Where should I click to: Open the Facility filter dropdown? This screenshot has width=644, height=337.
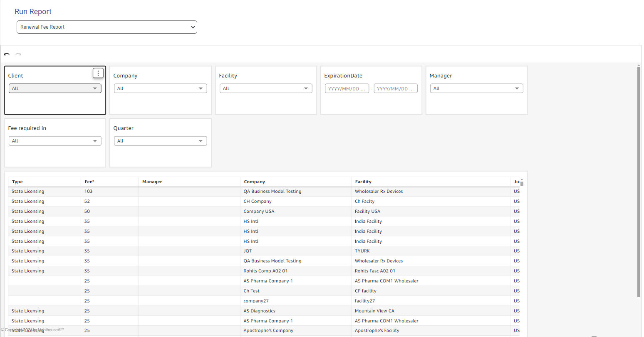[x=265, y=88]
